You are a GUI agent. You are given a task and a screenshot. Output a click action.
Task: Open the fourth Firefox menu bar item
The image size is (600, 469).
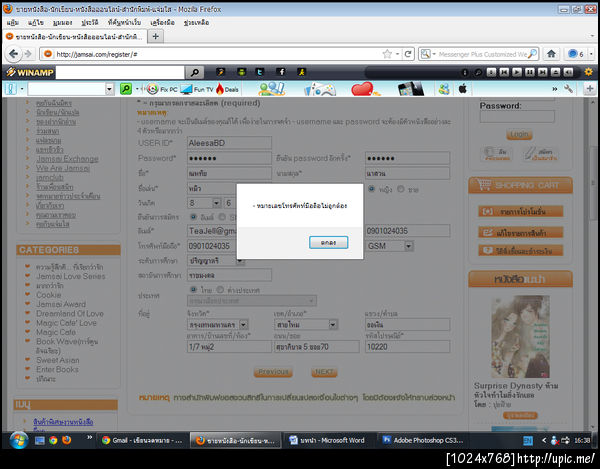(x=90, y=23)
